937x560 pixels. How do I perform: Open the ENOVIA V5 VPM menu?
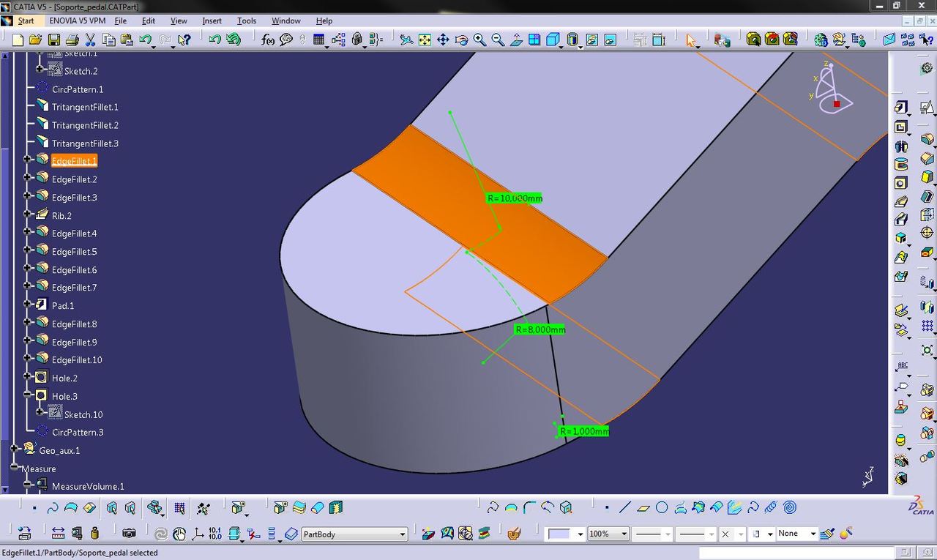78,20
